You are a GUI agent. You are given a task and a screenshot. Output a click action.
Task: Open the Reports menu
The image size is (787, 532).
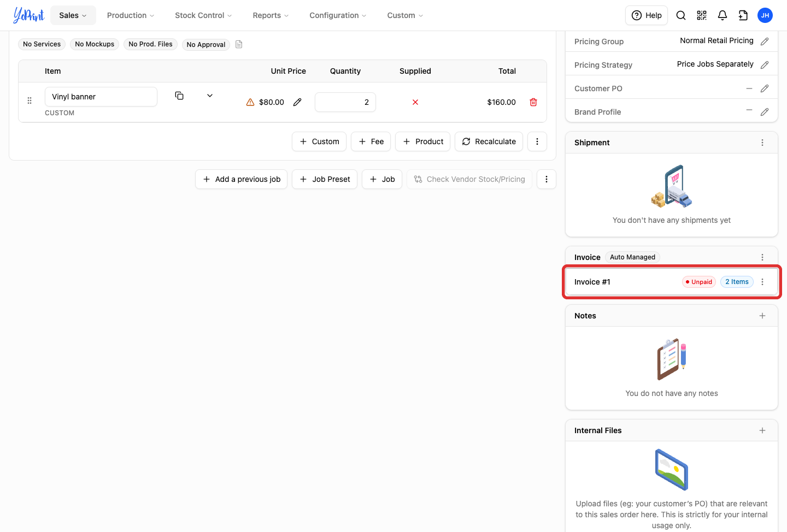(271, 15)
